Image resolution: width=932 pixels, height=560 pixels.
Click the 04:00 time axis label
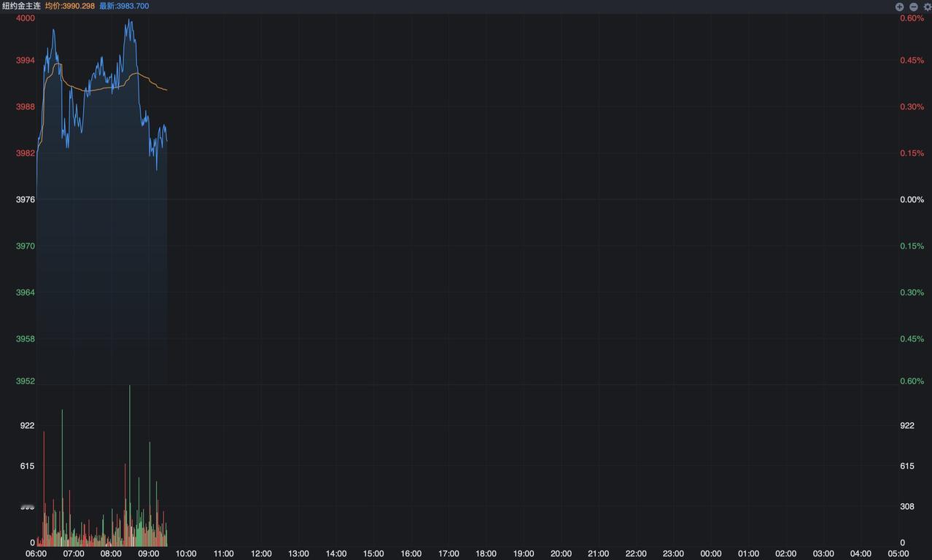click(x=861, y=554)
